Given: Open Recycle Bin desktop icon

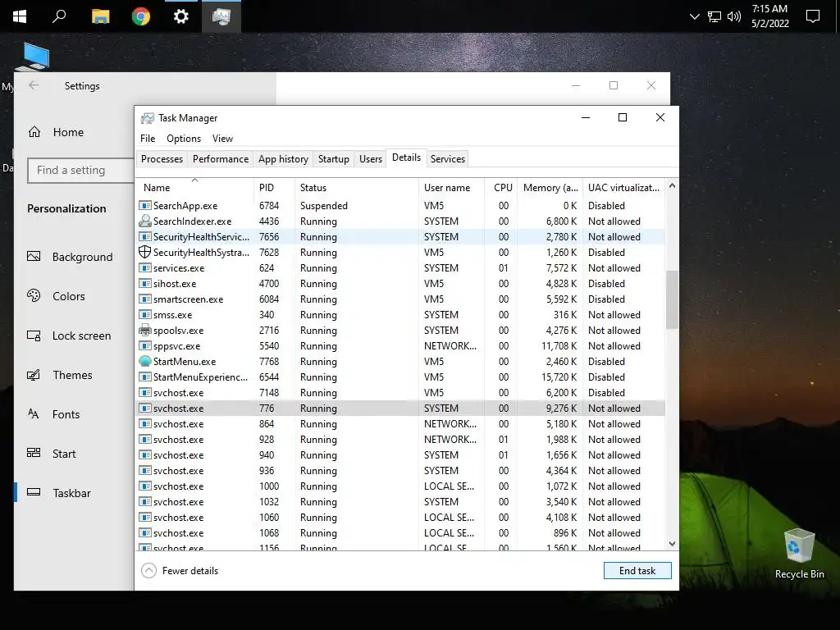Looking at the screenshot, I should [x=799, y=554].
